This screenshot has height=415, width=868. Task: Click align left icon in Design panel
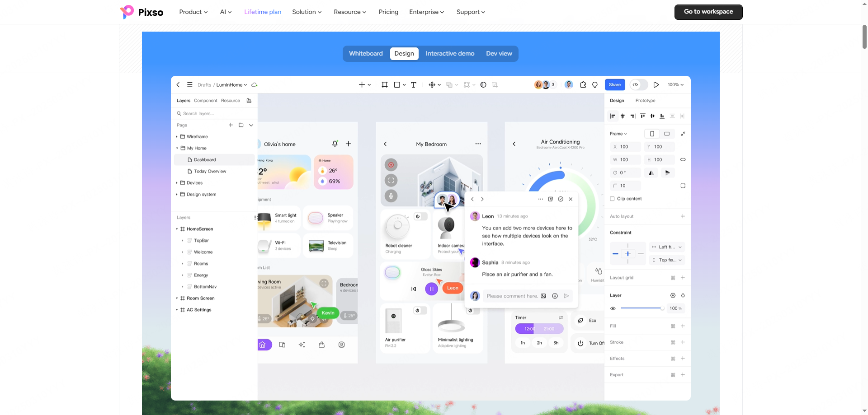(x=613, y=116)
